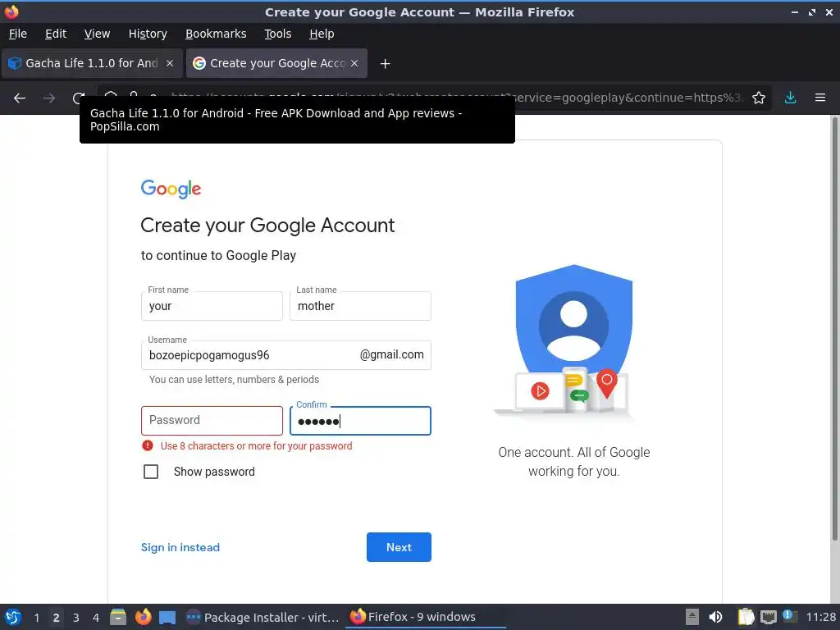
Task: Open the File menu
Action: pos(18,34)
